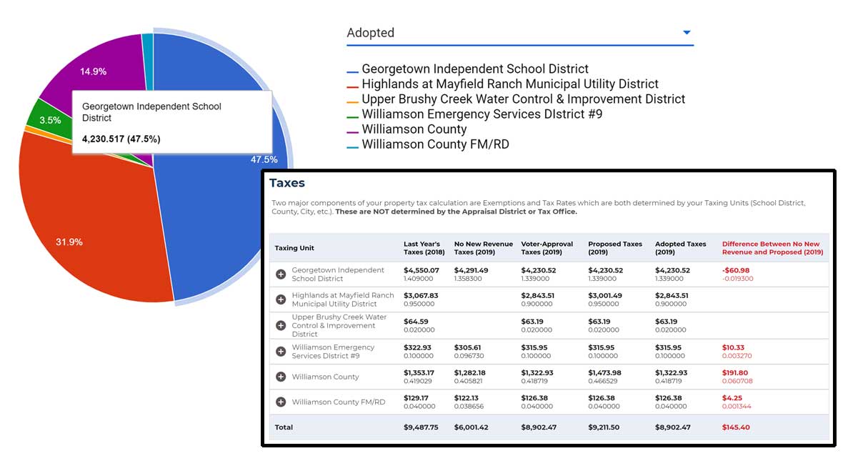868x471 pixels.
Task: Expand Upper Brushy Creek Water Control row
Action: coord(281,325)
